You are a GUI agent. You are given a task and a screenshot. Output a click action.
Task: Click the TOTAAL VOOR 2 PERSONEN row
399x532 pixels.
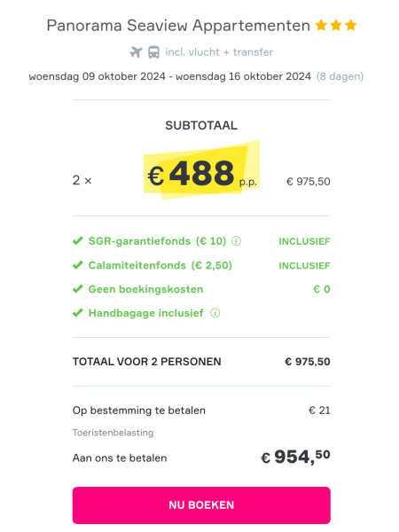(201, 362)
